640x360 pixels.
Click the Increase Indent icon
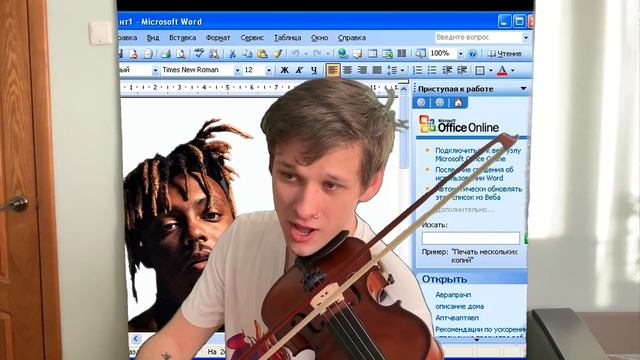pos(462,70)
